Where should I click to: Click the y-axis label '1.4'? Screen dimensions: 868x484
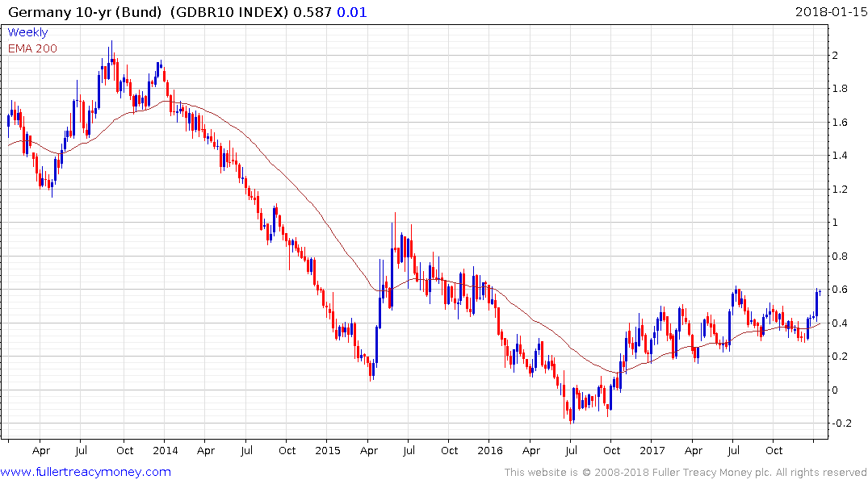click(x=839, y=156)
